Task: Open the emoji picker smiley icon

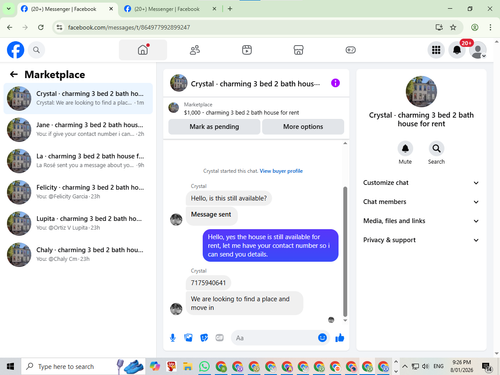Action: (322, 338)
